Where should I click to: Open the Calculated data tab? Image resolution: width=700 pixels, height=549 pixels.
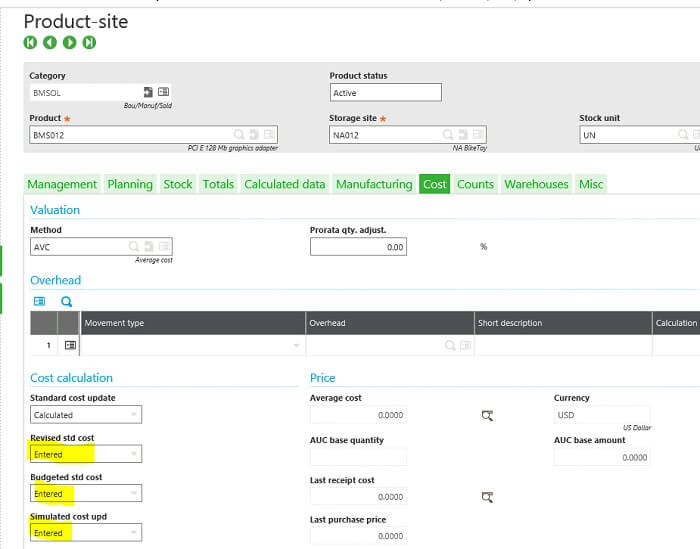(285, 184)
